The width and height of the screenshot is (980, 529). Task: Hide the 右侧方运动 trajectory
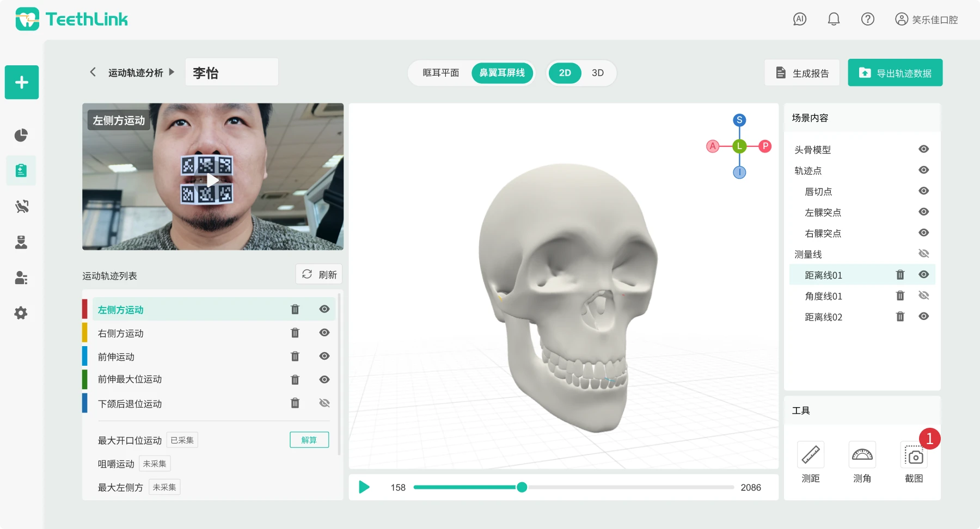point(324,333)
